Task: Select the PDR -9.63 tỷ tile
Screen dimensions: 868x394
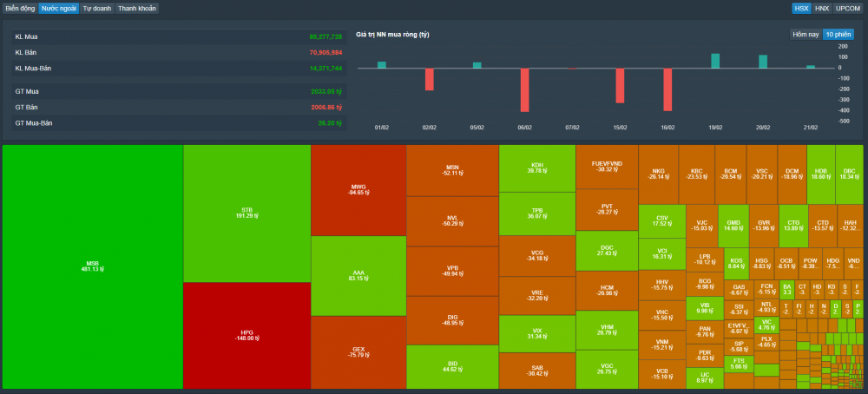Action: [x=705, y=355]
